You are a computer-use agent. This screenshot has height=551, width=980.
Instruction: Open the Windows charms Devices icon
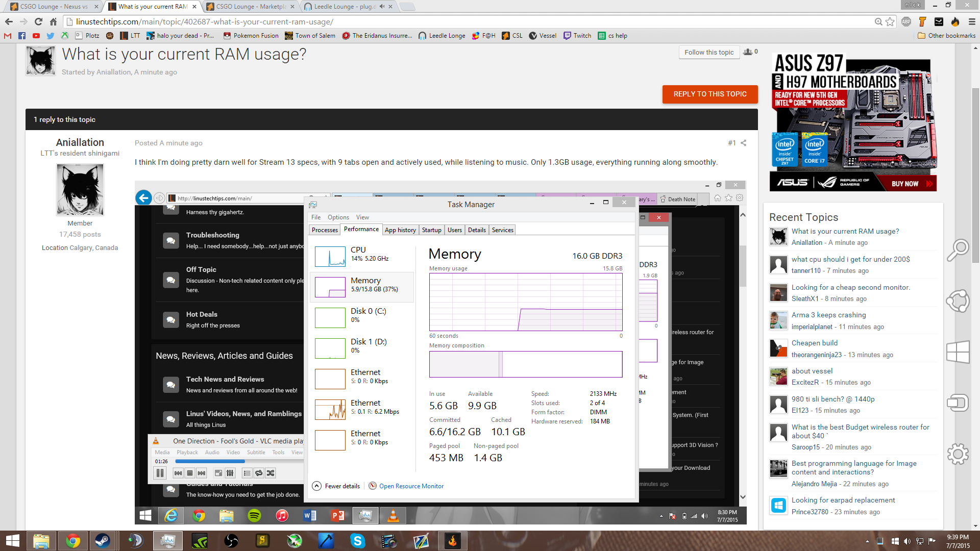click(x=958, y=403)
